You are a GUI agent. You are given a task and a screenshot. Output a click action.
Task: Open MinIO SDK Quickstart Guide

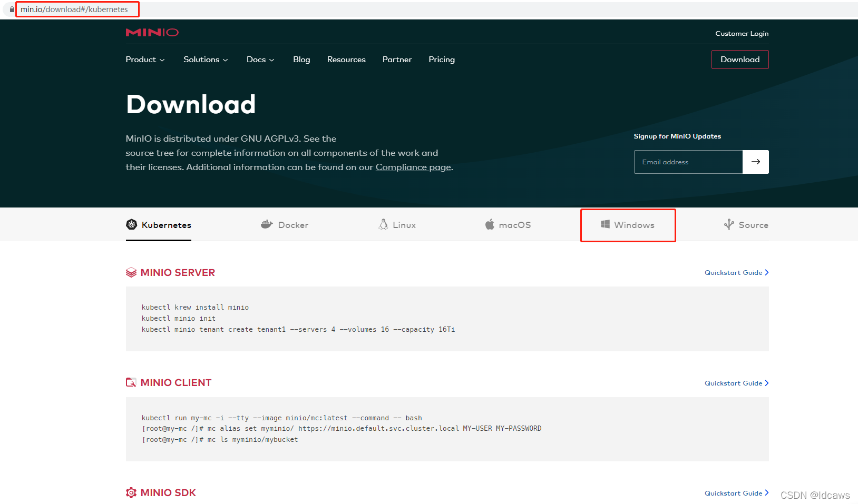(737, 493)
